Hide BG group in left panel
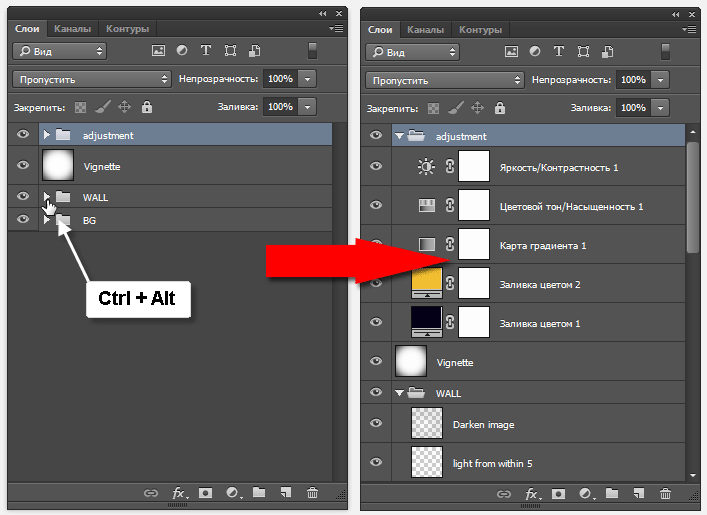Viewport: 707px width, 515px height. [x=23, y=219]
